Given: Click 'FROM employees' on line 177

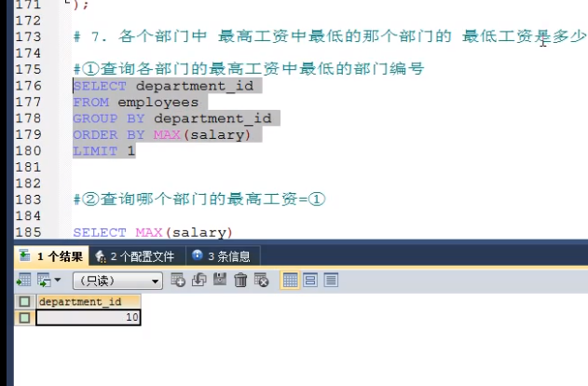Looking at the screenshot, I should [136, 102].
